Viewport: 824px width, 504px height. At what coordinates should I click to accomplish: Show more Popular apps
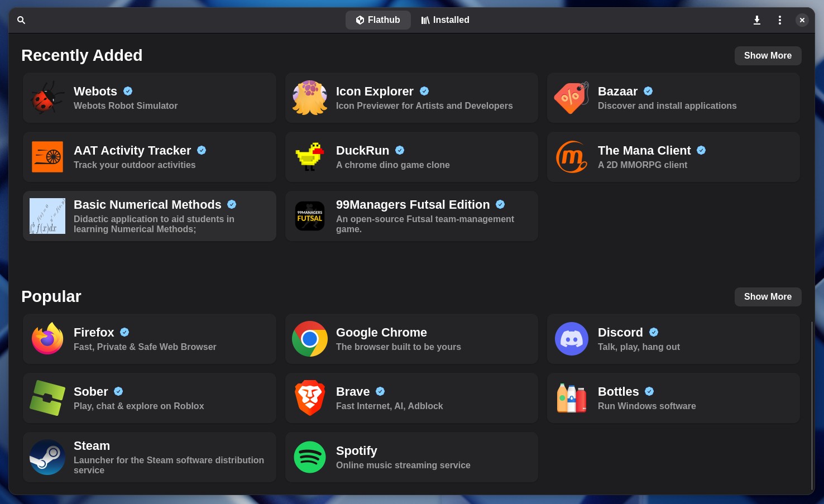pyautogui.click(x=768, y=297)
